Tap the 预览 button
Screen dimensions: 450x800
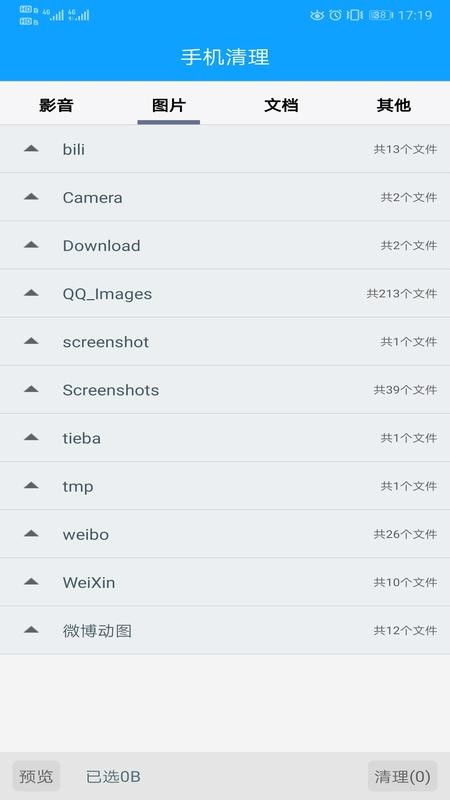(x=36, y=776)
